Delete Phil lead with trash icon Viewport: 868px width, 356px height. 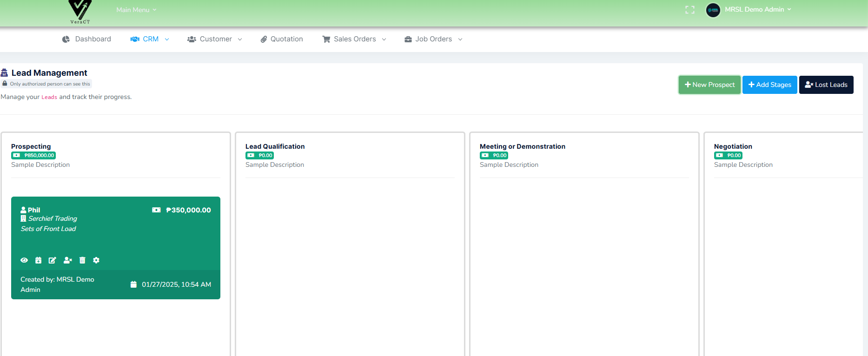82,260
